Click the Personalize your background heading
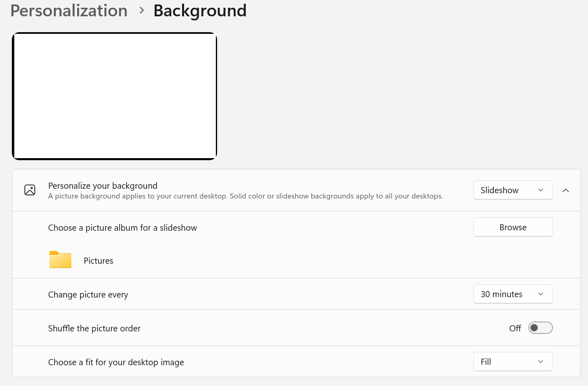 coord(103,185)
